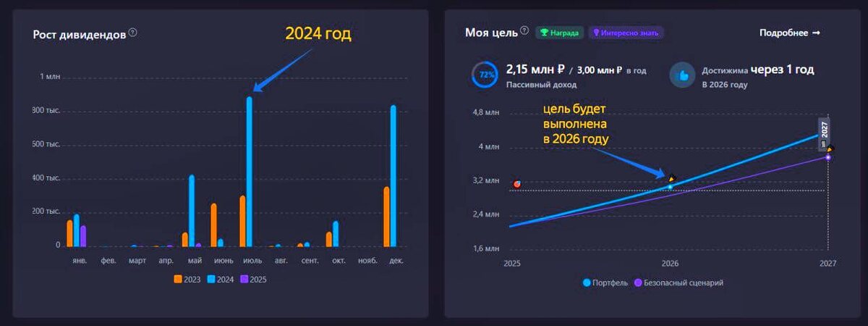Toggle the Портфель legend series
Screen dimensions: 868x326
pos(605,283)
